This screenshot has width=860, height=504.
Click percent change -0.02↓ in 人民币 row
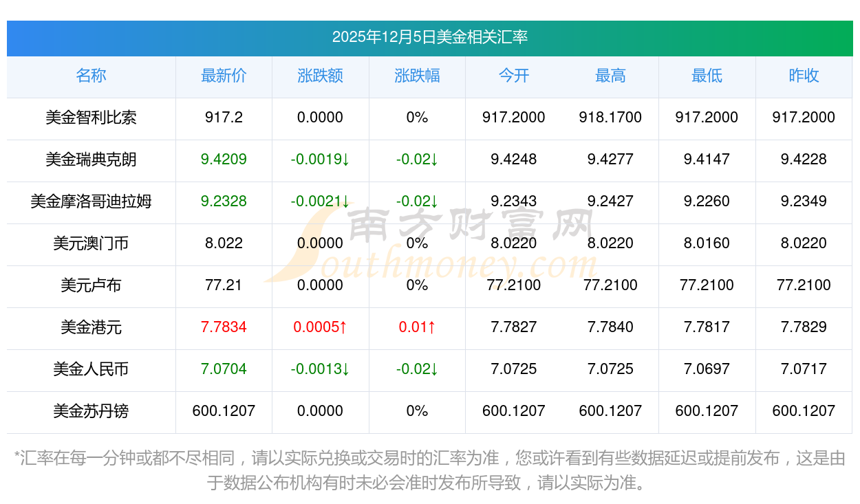[x=417, y=369]
